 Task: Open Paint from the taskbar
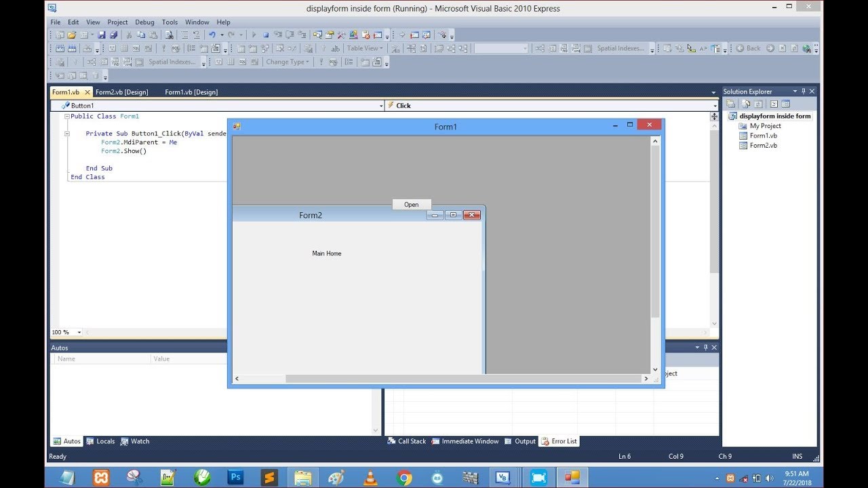point(336,478)
